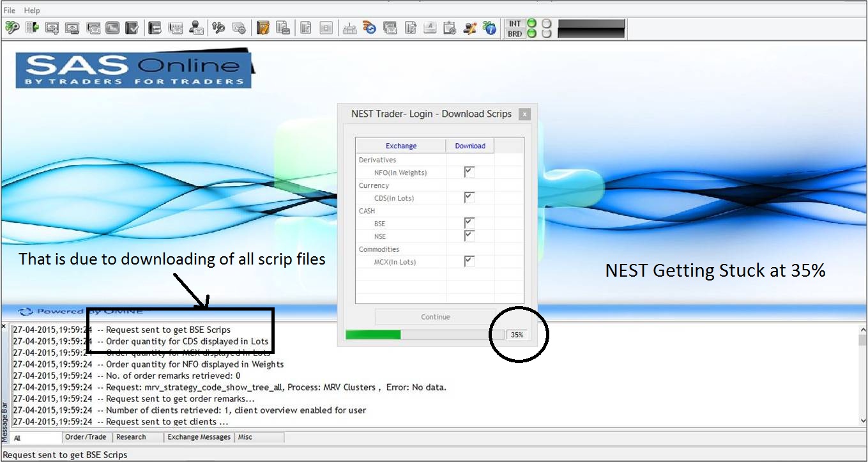Click the brown notebook with pencil icon
Image resolution: width=868 pixels, height=462 pixels.
coord(263,28)
